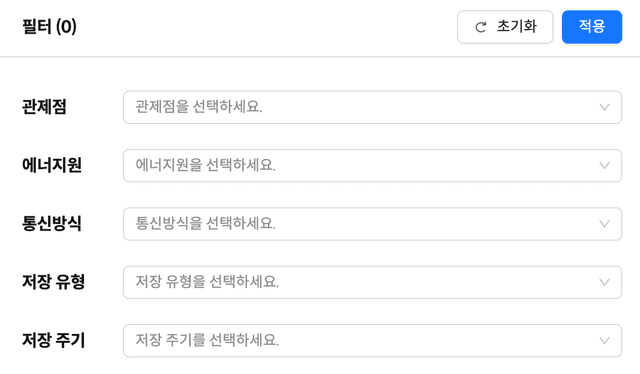Click the chevron arrow of 관제점 dropdown
The width and height of the screenshot is (640, 374).
(604, 107)
